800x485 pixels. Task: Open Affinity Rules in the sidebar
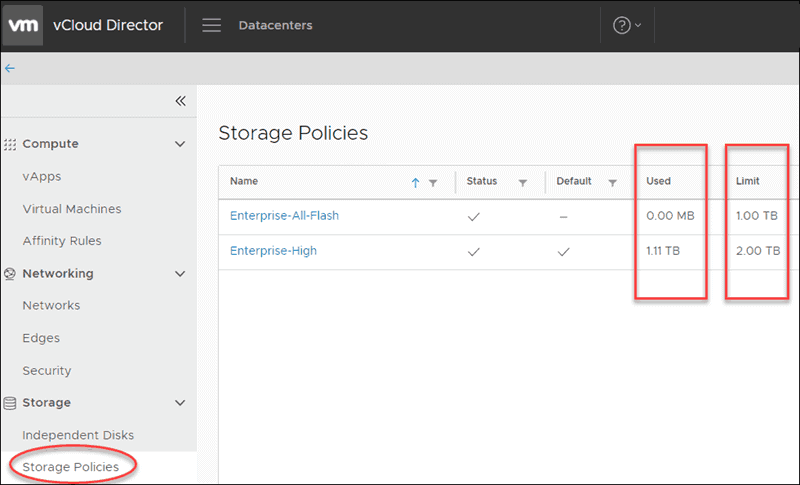click(x=62, y=241)
